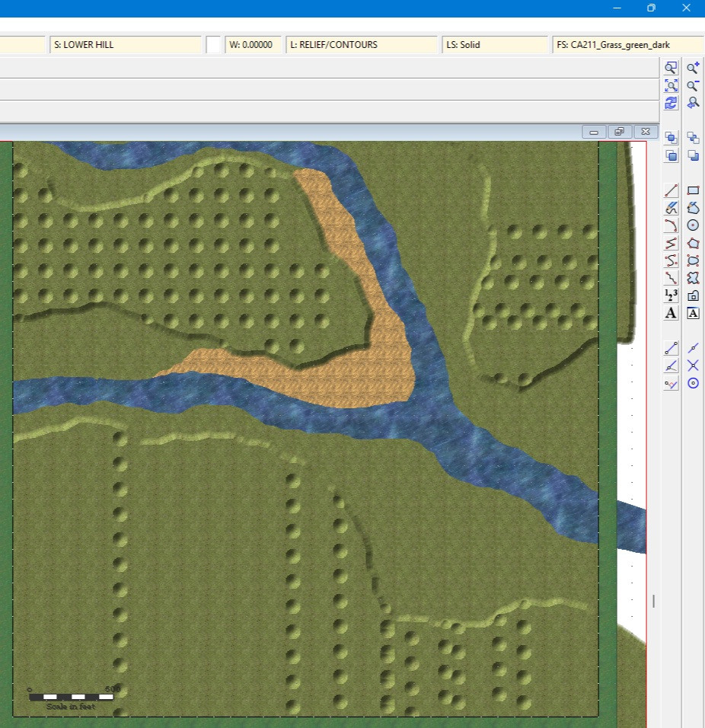This screenshot has height=728, width=705.
Task: Open the line style LS: Solid selector
Action: coord(494,45)
